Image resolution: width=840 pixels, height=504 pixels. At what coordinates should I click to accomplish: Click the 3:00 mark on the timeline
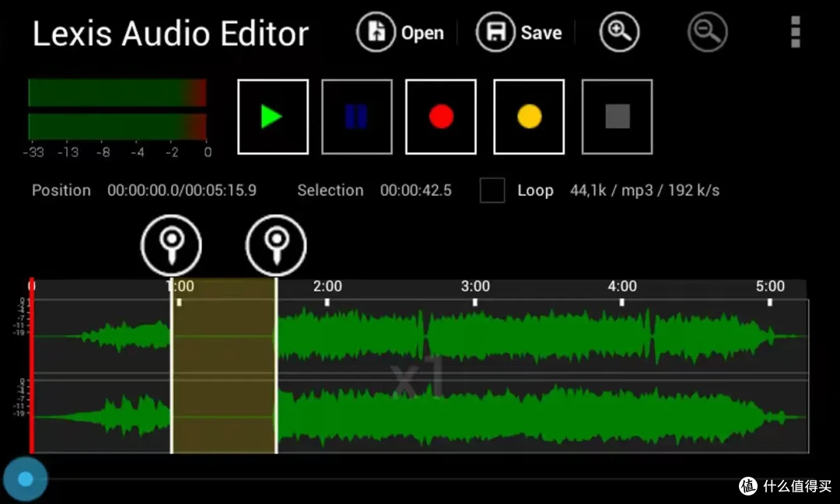pos(475,286)
